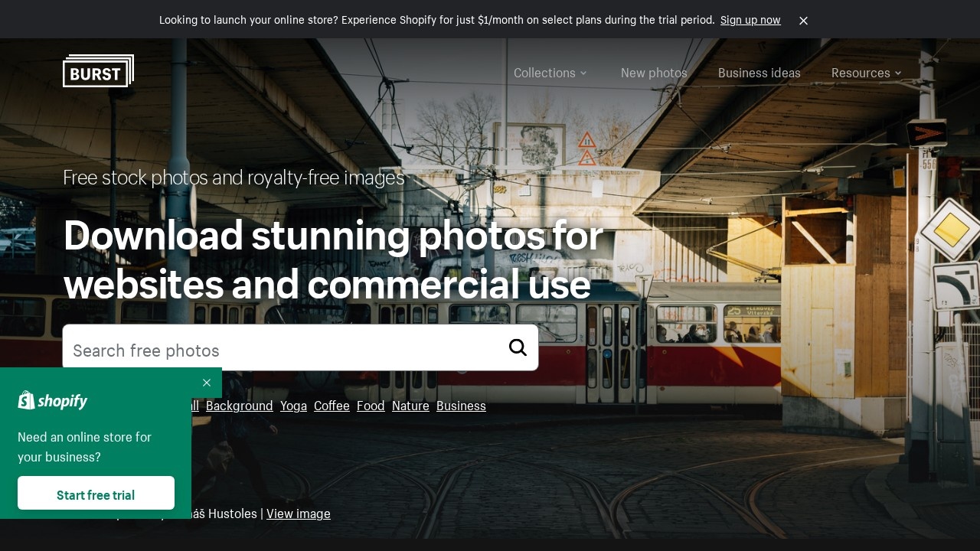Choose the Food tag link
Image resolution: width=980 pixels, height=551 pixels.
click(371, 406)
